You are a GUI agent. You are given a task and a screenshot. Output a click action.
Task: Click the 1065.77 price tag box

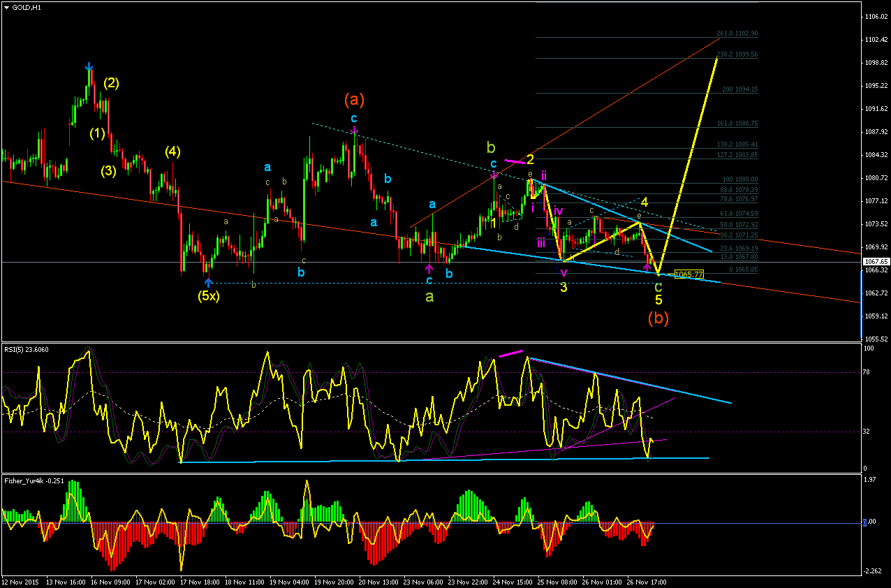pos(689,274)
